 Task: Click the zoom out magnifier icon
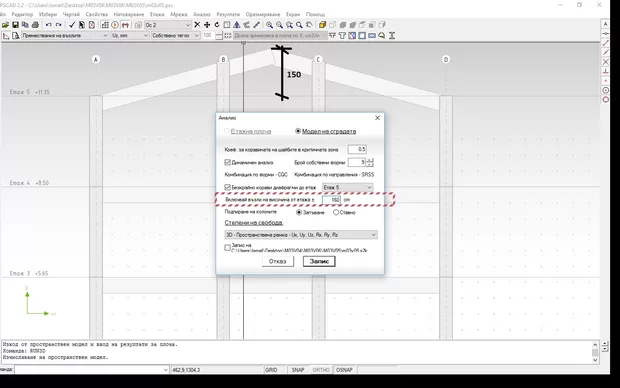[279, 25]
